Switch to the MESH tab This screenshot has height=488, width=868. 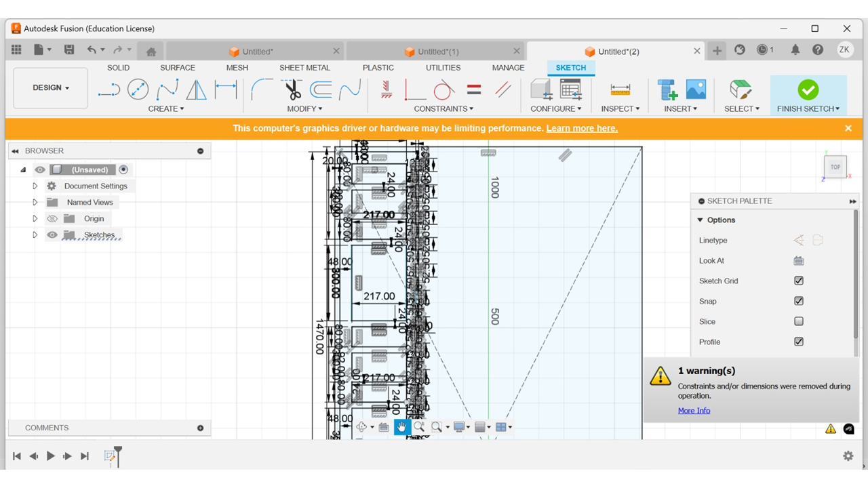(237, 68)
